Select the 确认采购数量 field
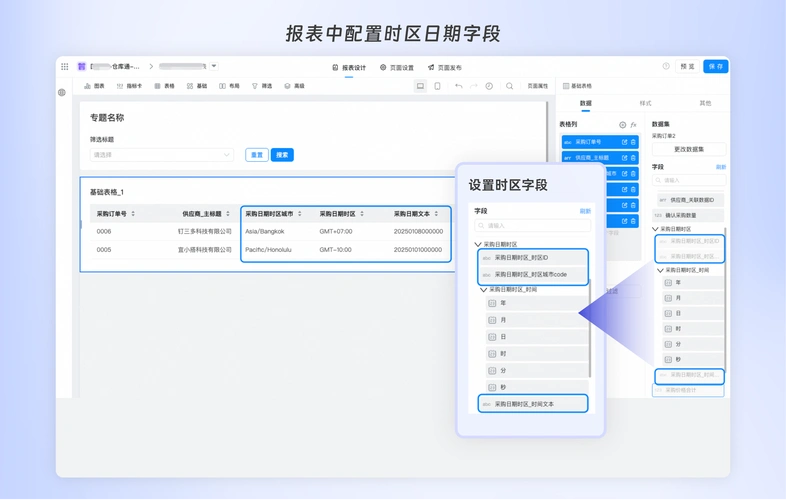Viewport: 786px width, 500px height. click(689, 216)
